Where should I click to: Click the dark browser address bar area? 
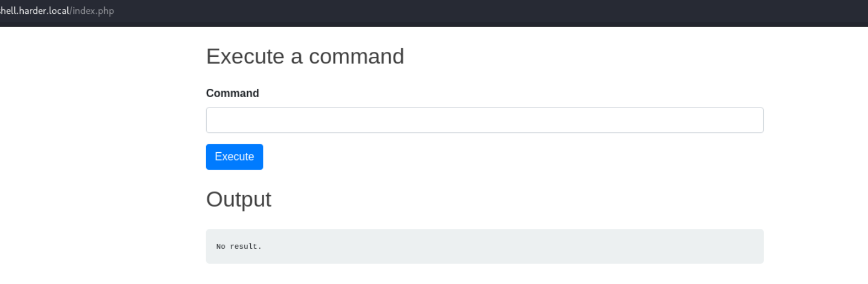[434, 12]
